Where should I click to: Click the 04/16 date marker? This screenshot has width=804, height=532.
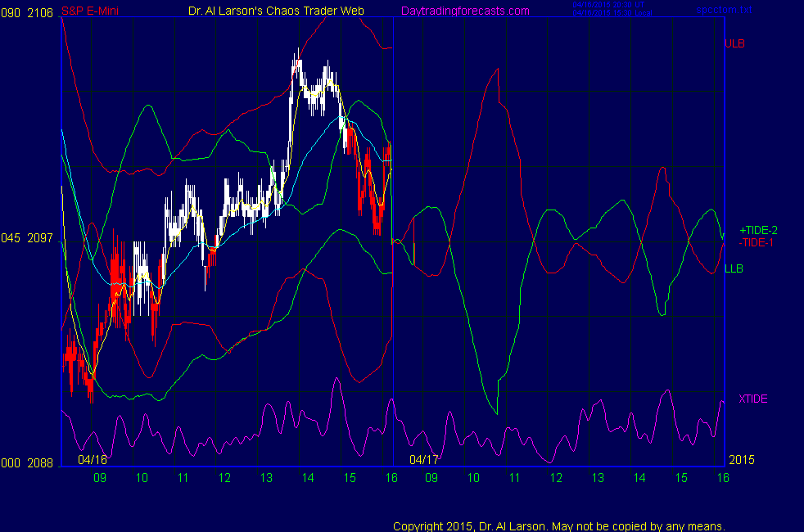click(x=93, y=460)
